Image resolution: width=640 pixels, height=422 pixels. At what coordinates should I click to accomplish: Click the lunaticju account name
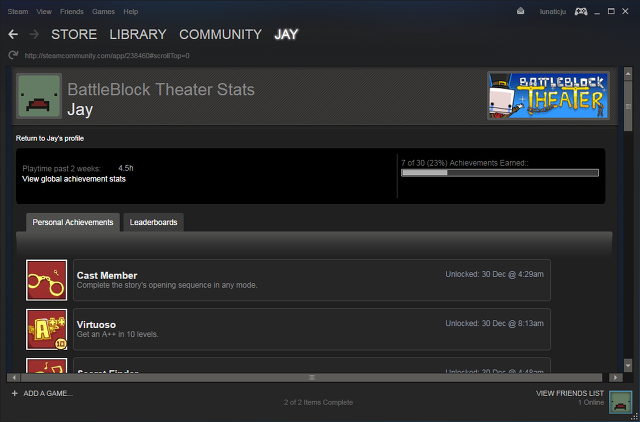[x=553, y=11]
